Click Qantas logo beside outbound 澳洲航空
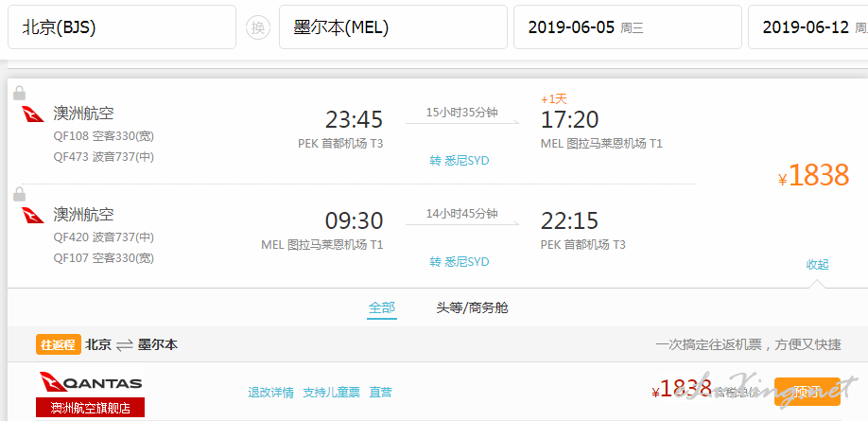868x421 pixels. point(33,114)
